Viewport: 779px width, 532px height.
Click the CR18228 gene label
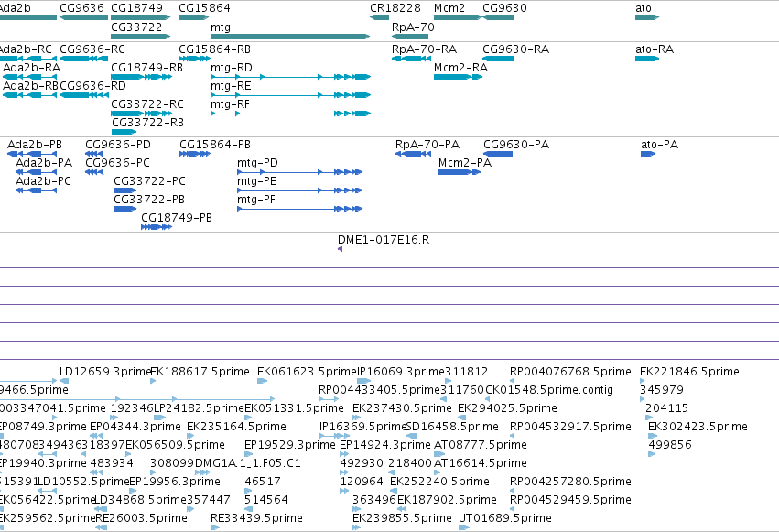pyautogui.click(x=395, y=8)
